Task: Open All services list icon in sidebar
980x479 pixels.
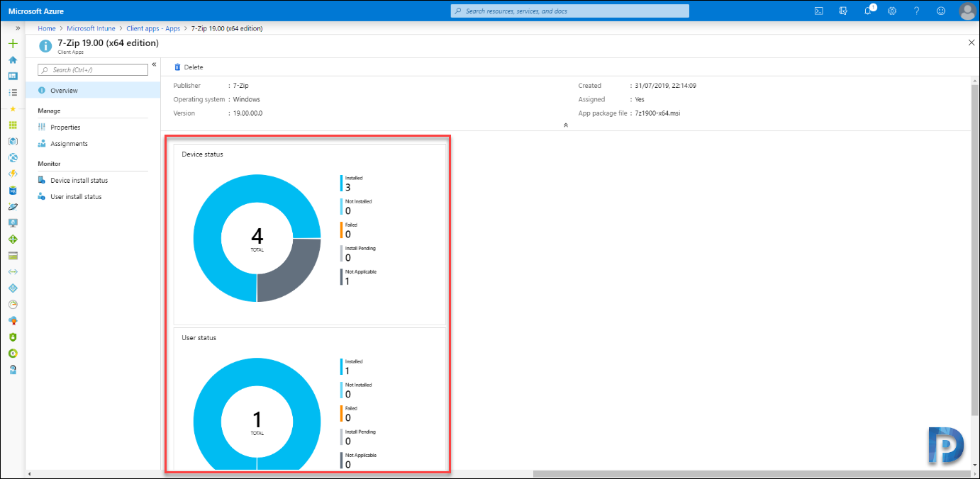Action: pos(13,92)
